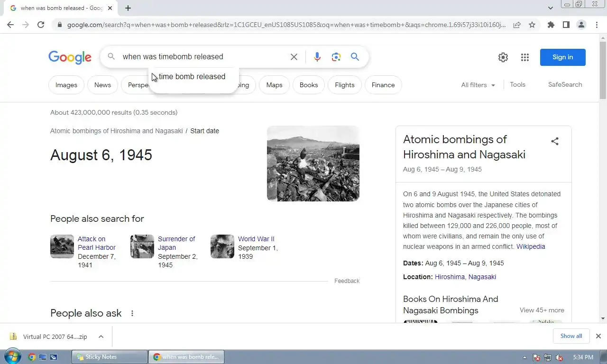Open Chrome three-dot menu
Image resolution: width=607 pixels, height=364 pixels.
[x=597, y=25]
